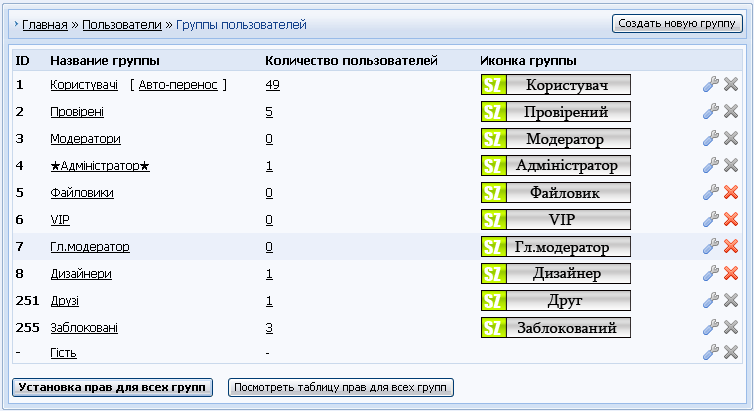Viewport: 754px width, 411px height.
Task: Open Друзі group name link
Action: [64, 300]
